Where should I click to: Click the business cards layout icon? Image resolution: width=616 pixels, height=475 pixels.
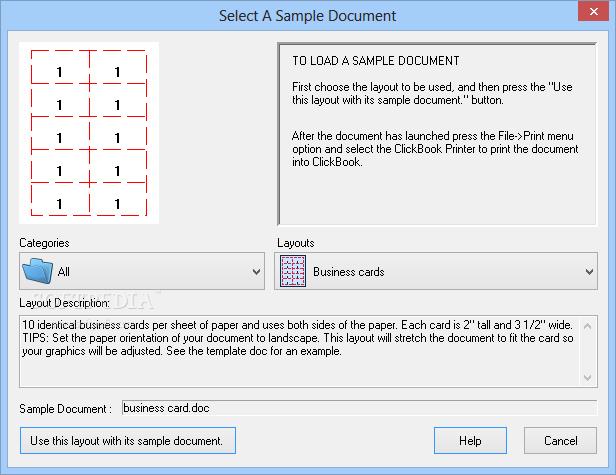(x=293, y=271)
